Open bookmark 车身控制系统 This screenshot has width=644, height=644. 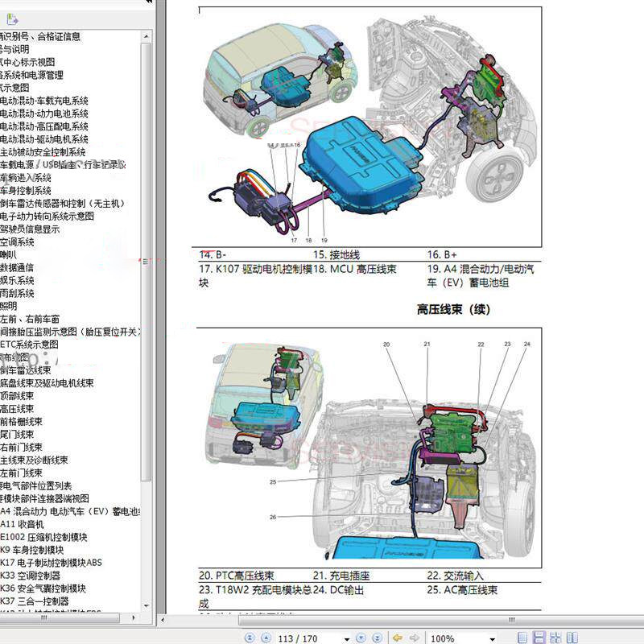[x=26, y=191]
